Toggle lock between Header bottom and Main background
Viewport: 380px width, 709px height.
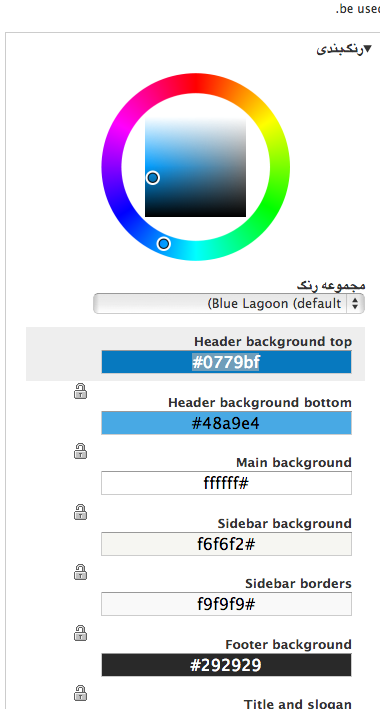point(81,451)
